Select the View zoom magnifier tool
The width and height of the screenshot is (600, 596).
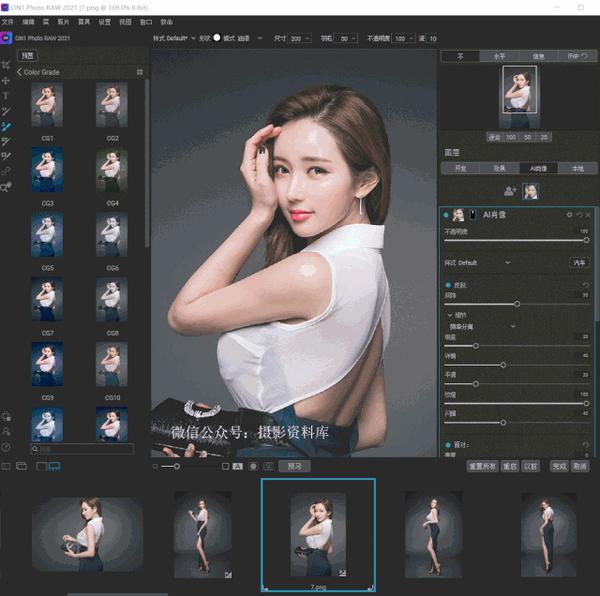6,187
